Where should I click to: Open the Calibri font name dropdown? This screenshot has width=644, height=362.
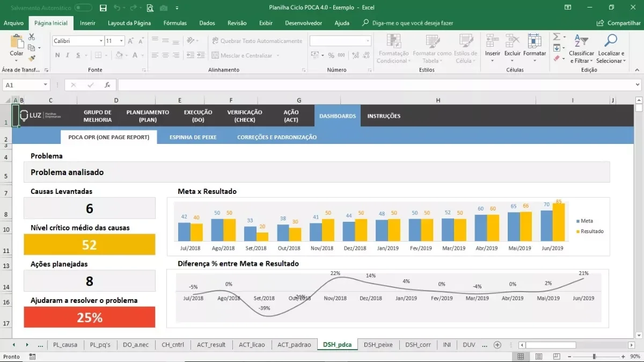101,41
